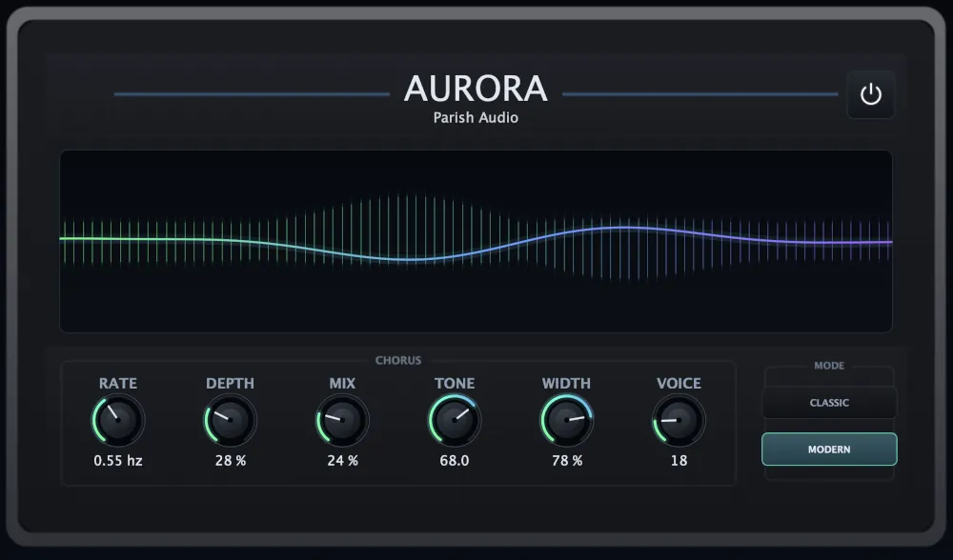Click the 78 % width value

point(567,461)
